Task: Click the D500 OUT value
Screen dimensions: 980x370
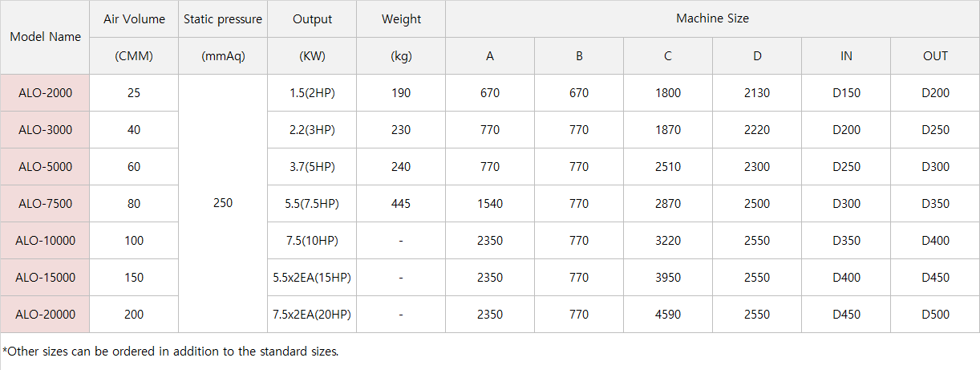Action: point(935,315)
